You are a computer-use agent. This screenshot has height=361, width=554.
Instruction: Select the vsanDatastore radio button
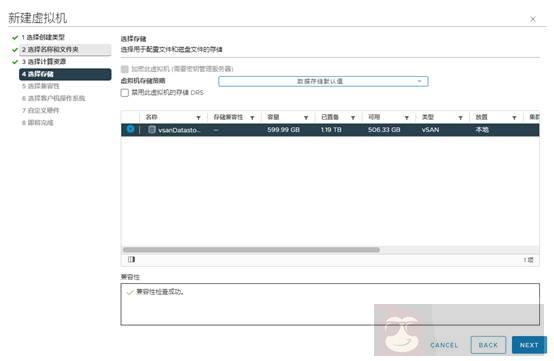tap(130, 129)
